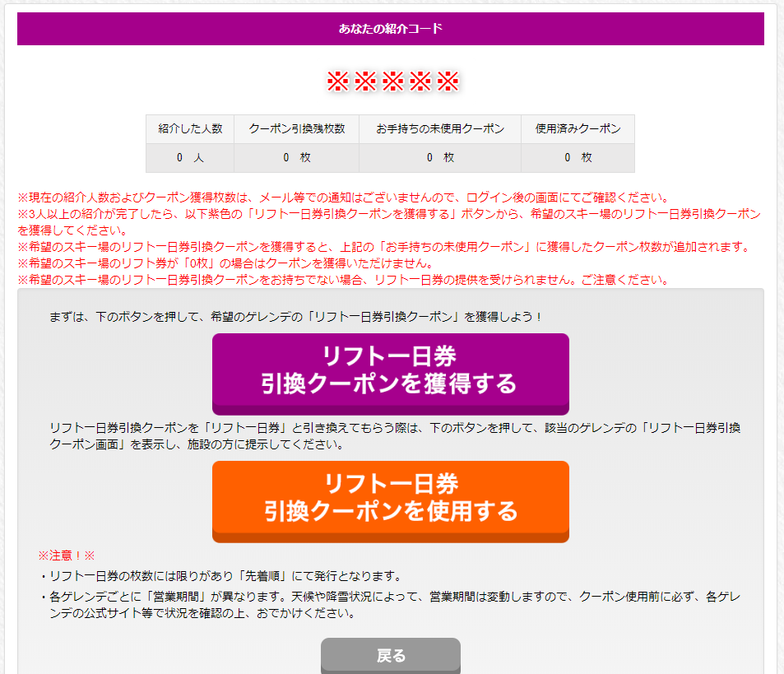Click the red note starting ※現在の紹介人数
784x674 pixels.
344,198
